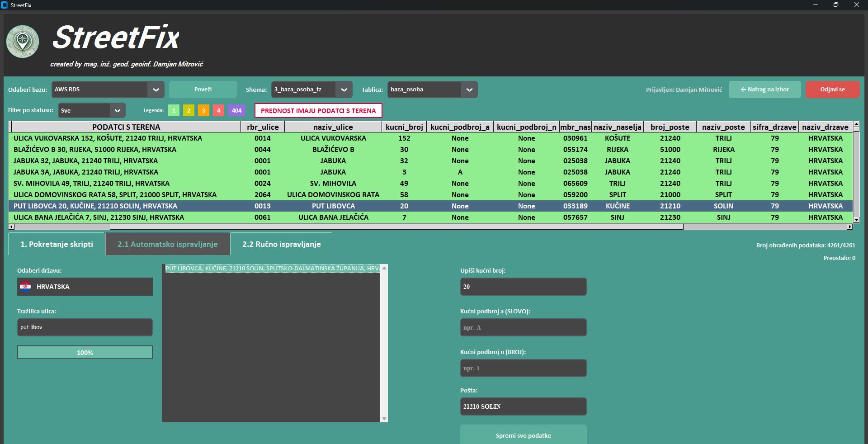Expand the Filter po statusu Sve dropdown
868x444 pixels.
click(x=118, y=110)
